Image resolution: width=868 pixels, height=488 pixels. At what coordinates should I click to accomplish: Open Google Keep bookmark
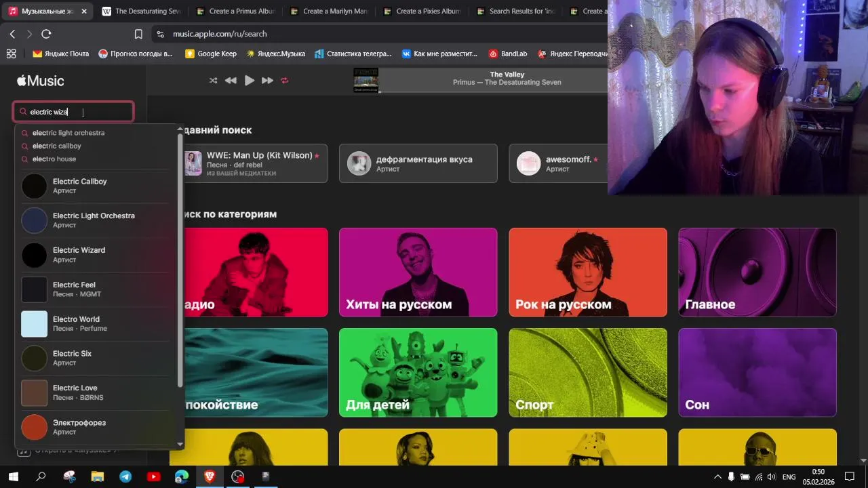pos(211,54)
